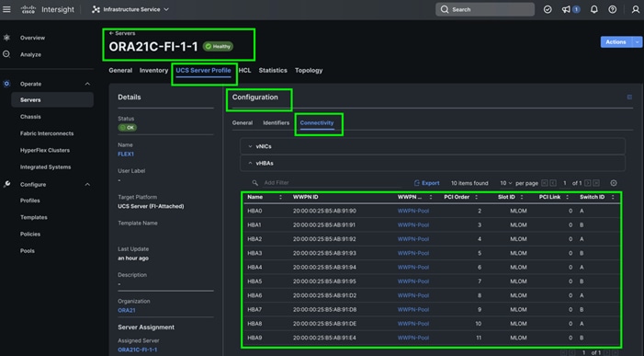Click the top Search input field
Viewport: 644px width, 356px height.
485,9
